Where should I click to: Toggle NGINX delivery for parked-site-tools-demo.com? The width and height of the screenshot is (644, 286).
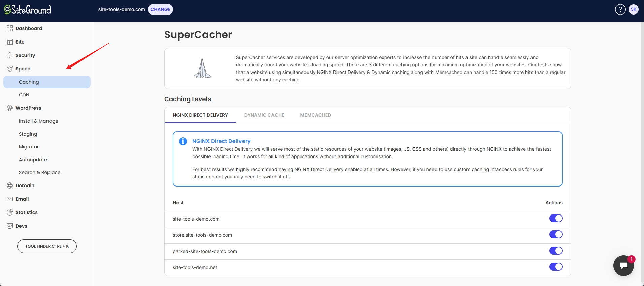556,251
